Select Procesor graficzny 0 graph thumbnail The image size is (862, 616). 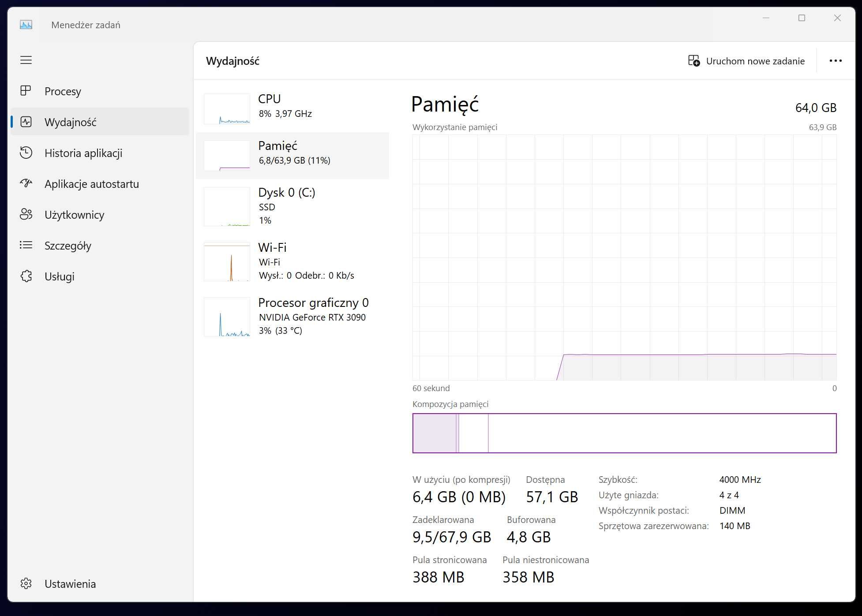coord(227,317)
